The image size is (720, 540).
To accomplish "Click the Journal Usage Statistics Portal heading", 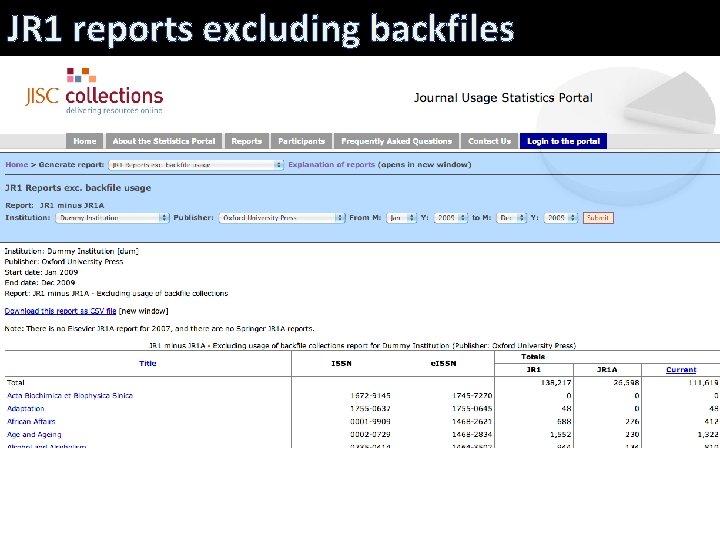I will click(503, 98).
